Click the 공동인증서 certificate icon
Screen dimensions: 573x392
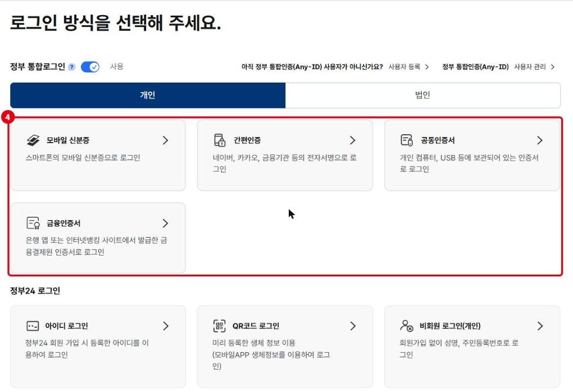point(407,140)
